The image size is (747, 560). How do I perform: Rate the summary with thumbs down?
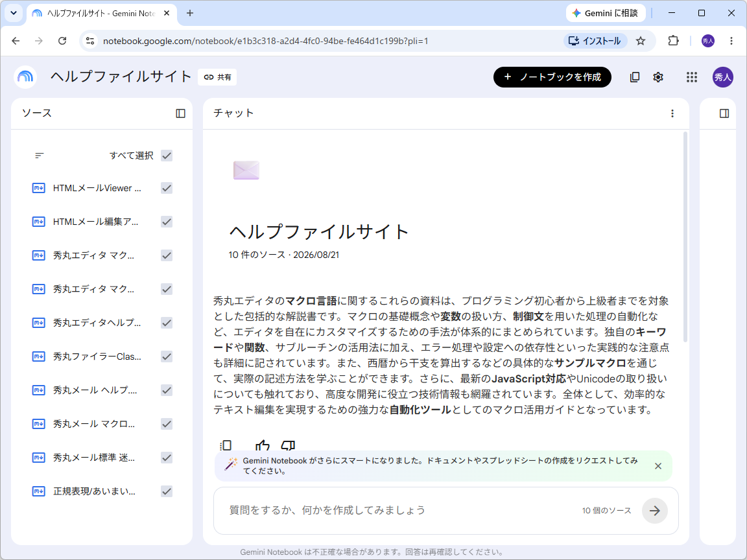tap(288, 446)
